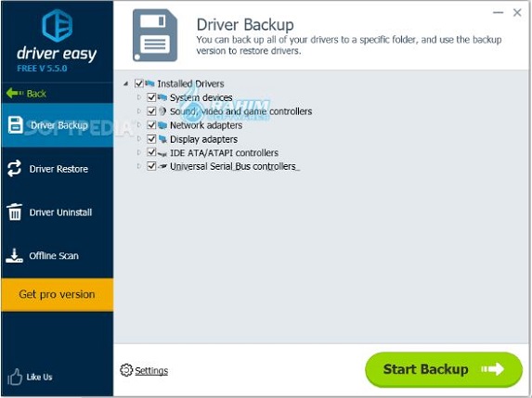Click the Universal Serial Bus controllers icon
Image resolution: width=532 pixels, height=398 pixels.
click(x=162, y=166)
